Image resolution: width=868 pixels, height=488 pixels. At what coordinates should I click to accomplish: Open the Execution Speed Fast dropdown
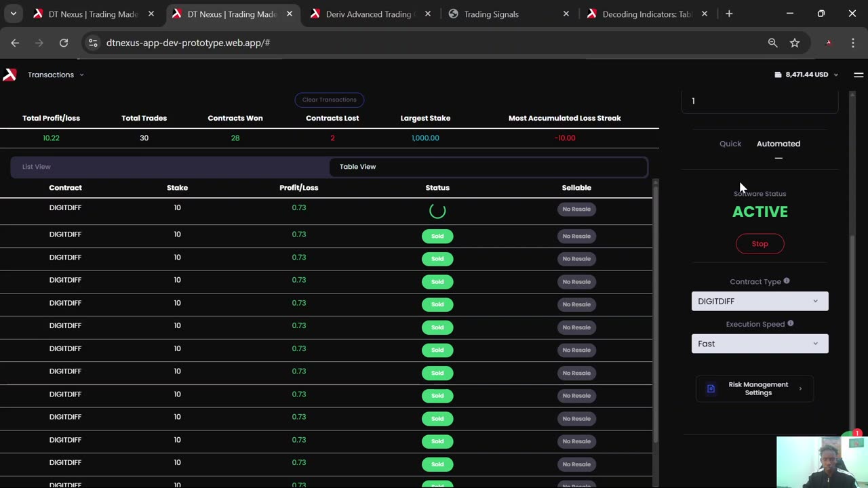coord(759,344)
